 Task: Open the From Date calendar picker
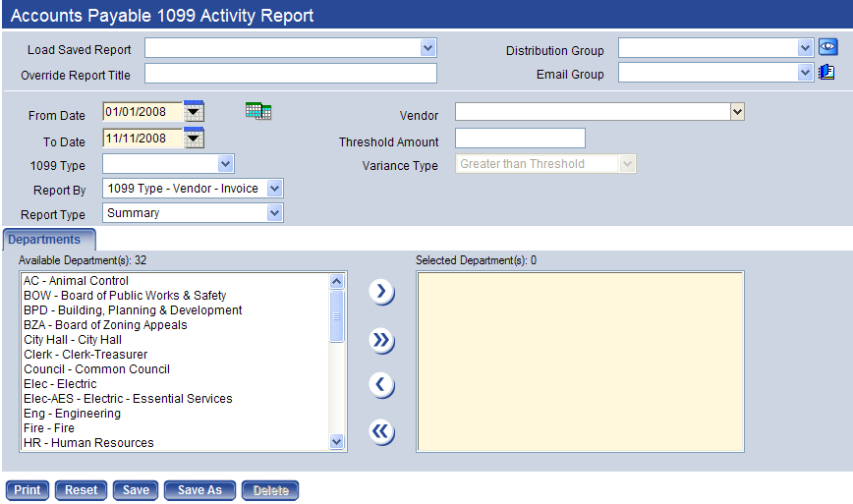point(194,112)
